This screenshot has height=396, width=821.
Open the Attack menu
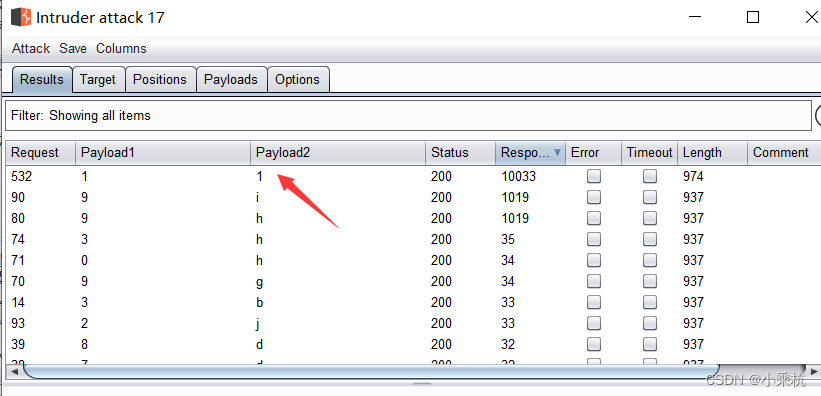[31, 49]
